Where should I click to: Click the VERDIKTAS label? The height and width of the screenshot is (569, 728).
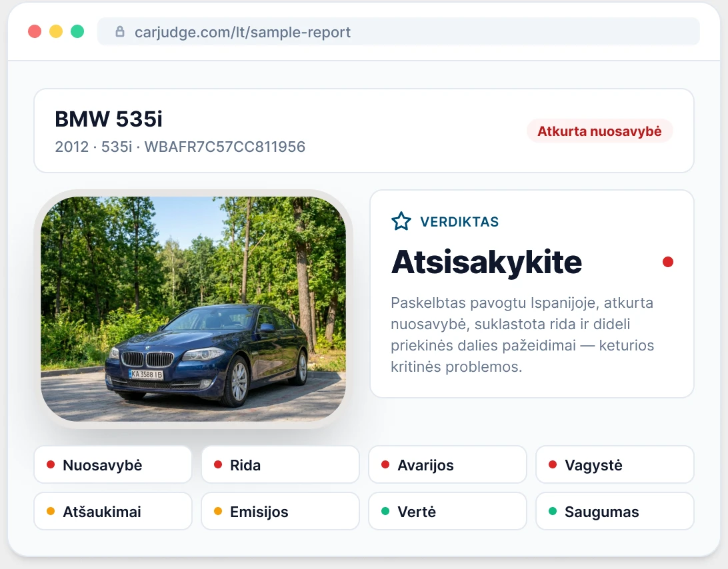coord(459,222)
